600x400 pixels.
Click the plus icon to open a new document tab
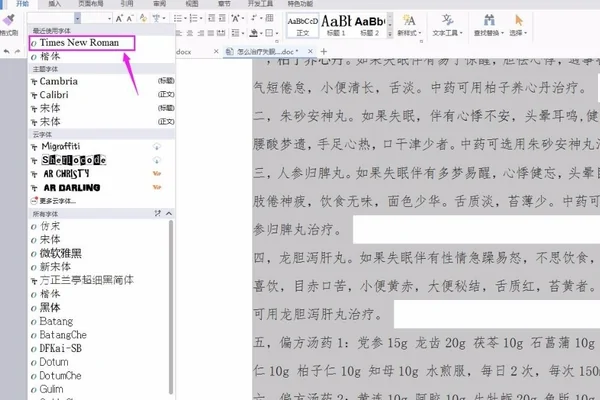pos(324,51)
